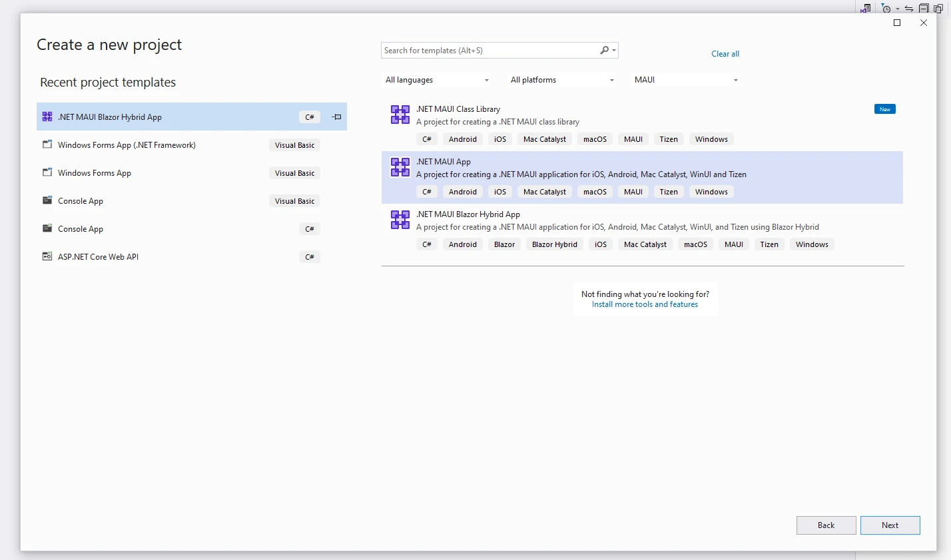
Task: Click Windows tag under .NET MAUI App
Action: point(711,192)
